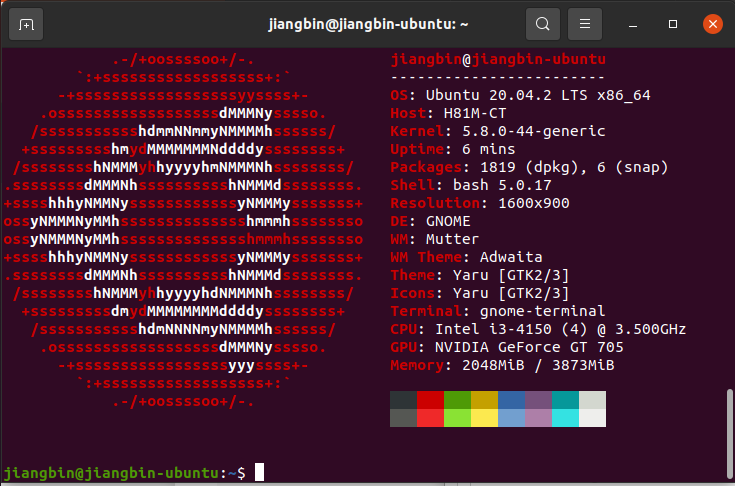Click the teal color block
735x486 pixels.
click(x=565, y=400)
